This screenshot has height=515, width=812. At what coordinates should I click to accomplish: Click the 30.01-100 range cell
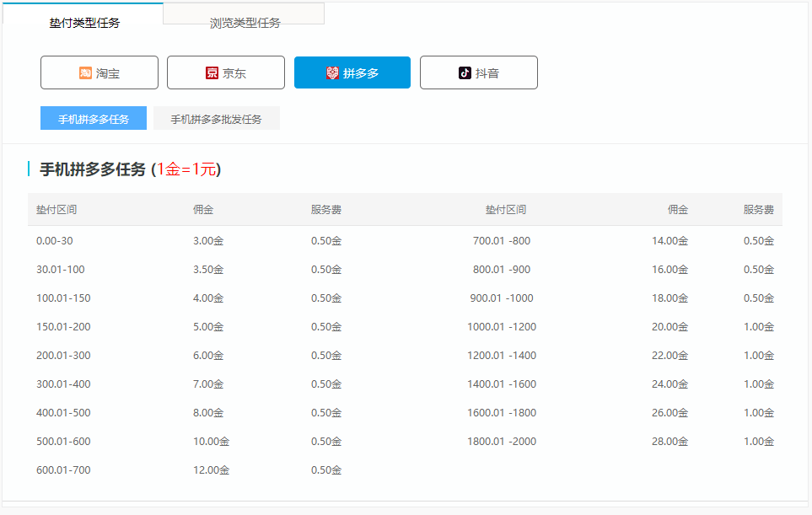pos(60,269)
